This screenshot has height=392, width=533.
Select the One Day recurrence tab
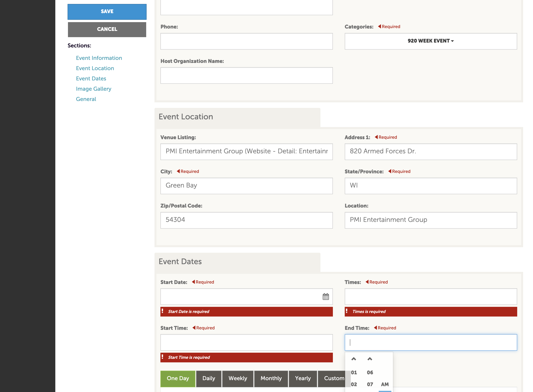click(x=178, y=379)
